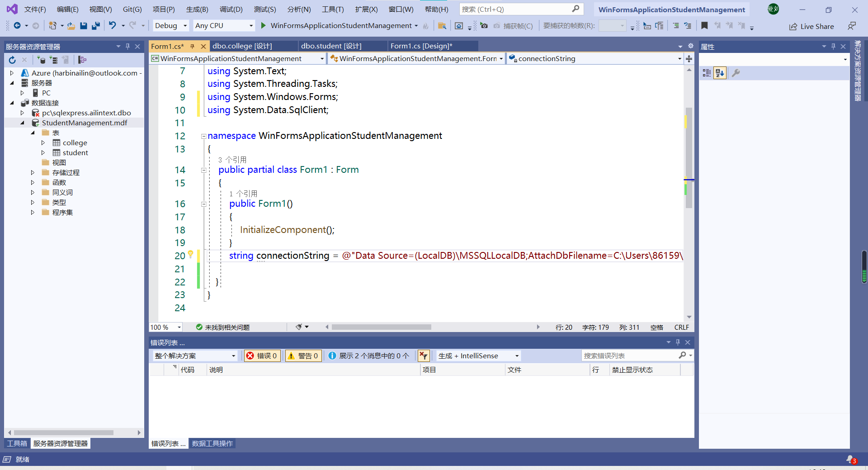The width and height of the screenshot is (868, 470).
Task: Select the Save All icon
Action: (95, 26)
